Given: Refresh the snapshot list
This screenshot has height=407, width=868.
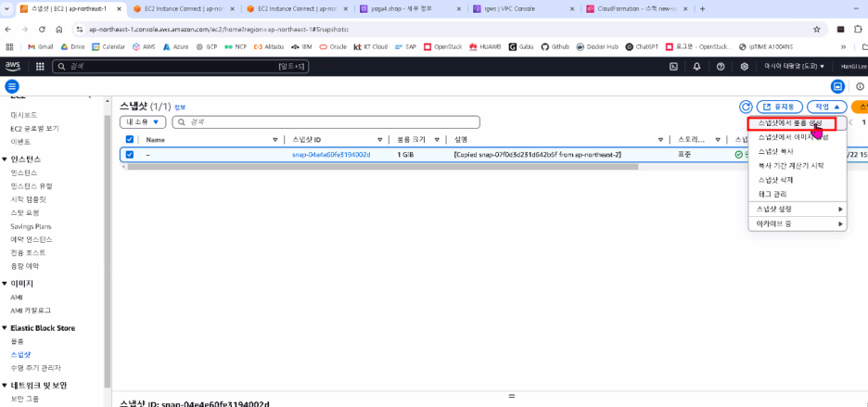Looking at the screenshot, I should [x=746, y=107].
